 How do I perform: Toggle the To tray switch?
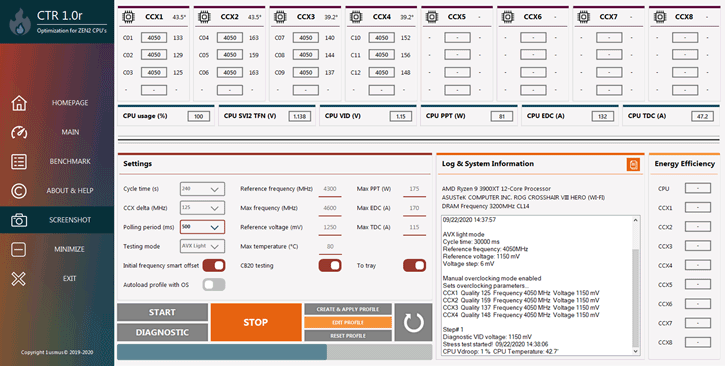(x=414, y=265)
